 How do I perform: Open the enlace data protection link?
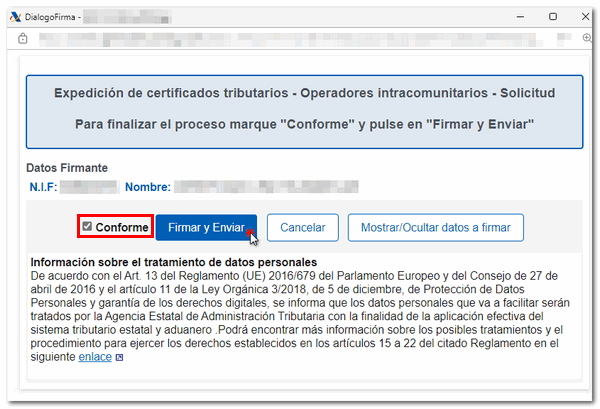95,357
